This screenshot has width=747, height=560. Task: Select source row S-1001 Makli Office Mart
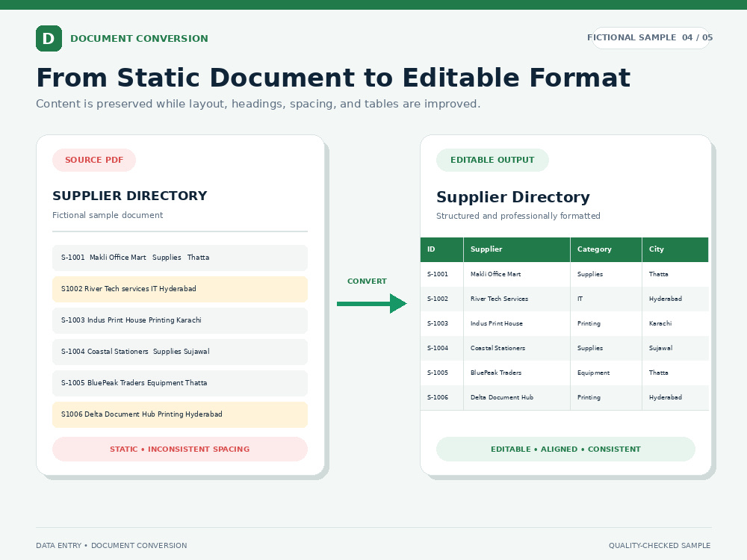pos(180,258)
